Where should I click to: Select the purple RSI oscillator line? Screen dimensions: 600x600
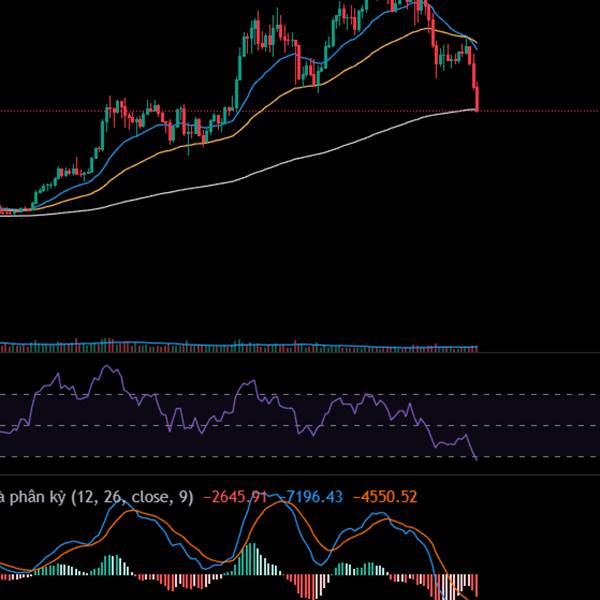click(239, 413)
